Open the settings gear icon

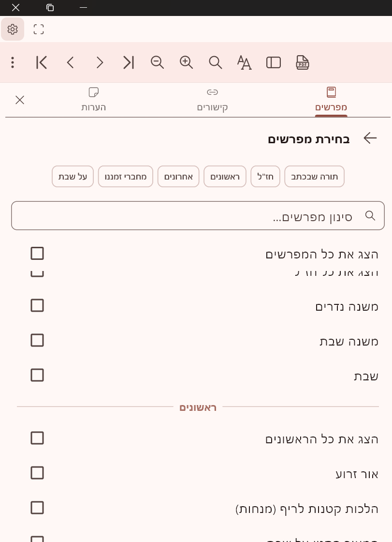13,29
